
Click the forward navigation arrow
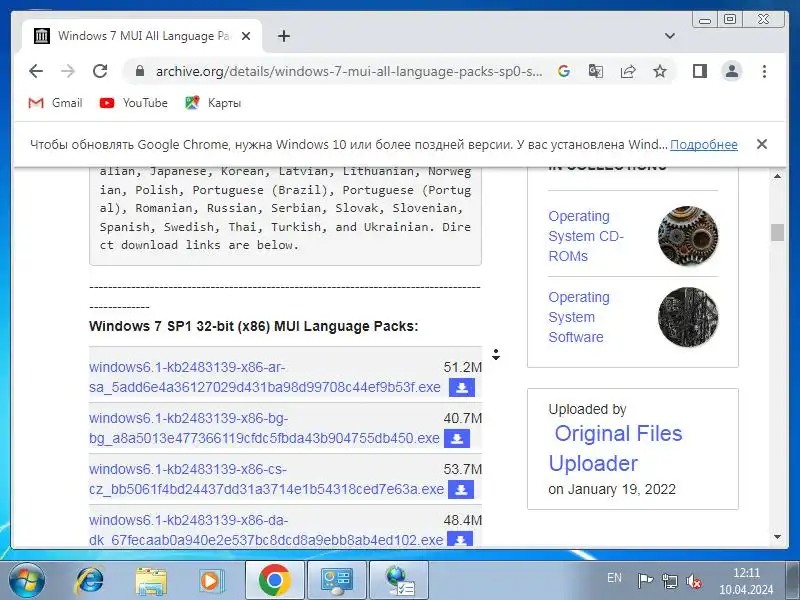68,71
